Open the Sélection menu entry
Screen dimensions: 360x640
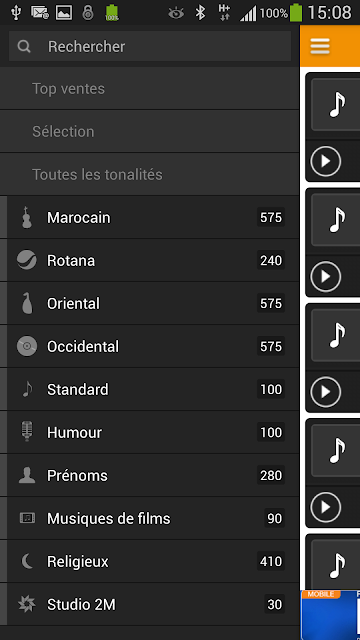149,131
